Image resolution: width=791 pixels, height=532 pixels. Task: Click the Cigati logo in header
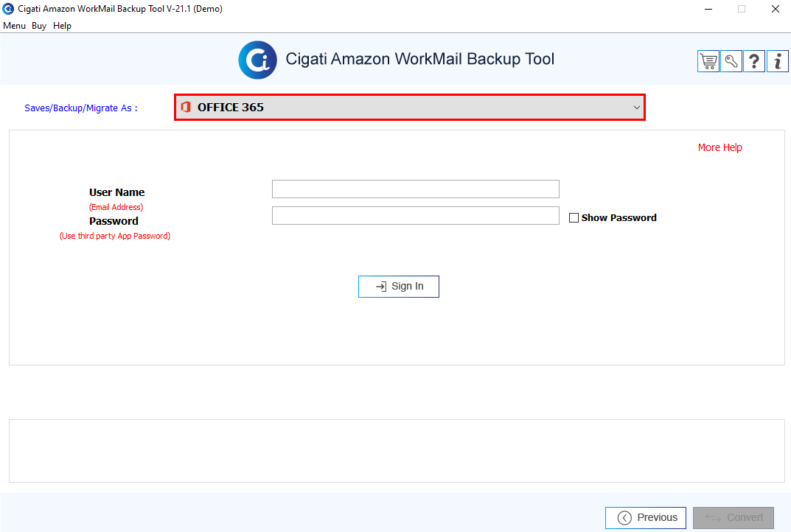pos(258,60)
